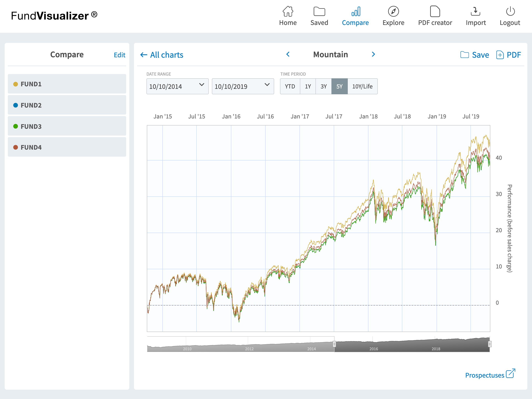Save the chart with Save button
This screenshot has height=399, width=532.
click(x=475, y=55)
